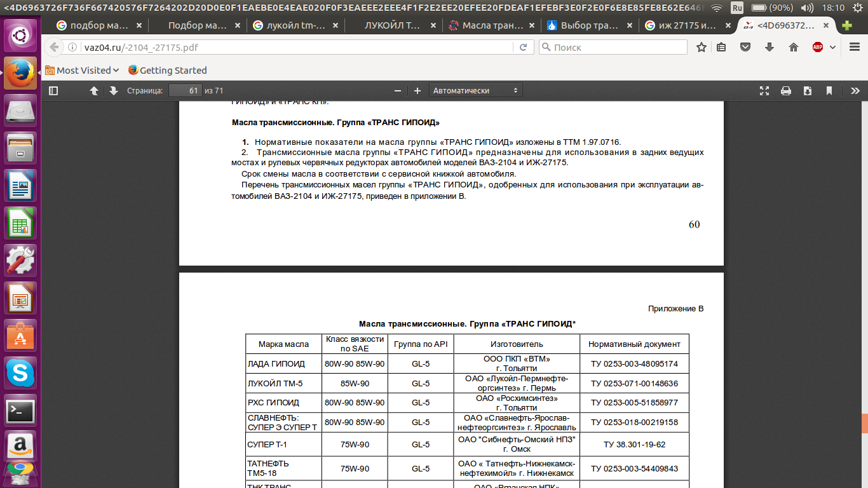
Task: Click the page number field showing 61
Action: [185, 91]
